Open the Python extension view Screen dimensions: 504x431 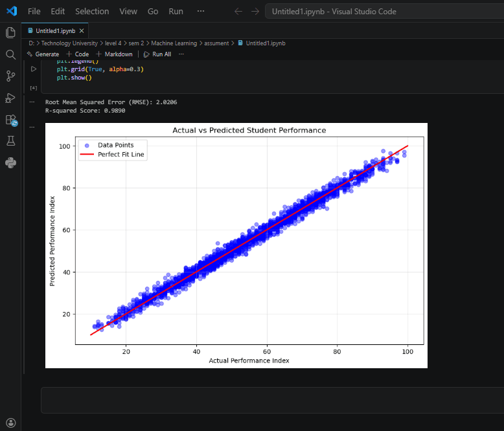10,163
